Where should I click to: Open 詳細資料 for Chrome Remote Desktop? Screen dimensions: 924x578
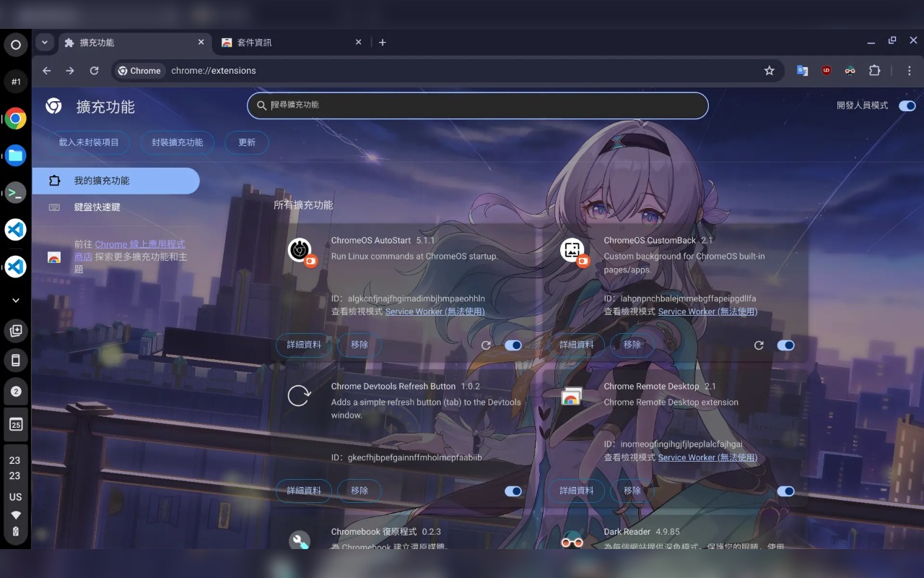576,491
